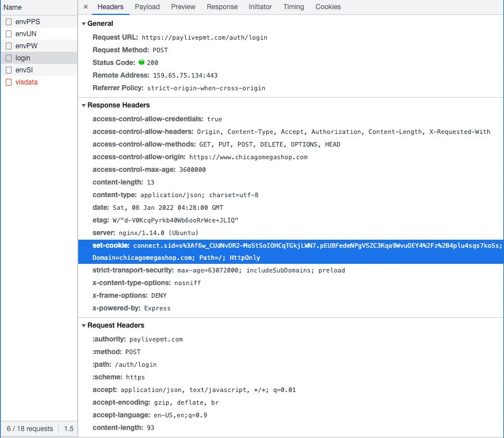Click the Referrer Policy value

tap(206, 88)
